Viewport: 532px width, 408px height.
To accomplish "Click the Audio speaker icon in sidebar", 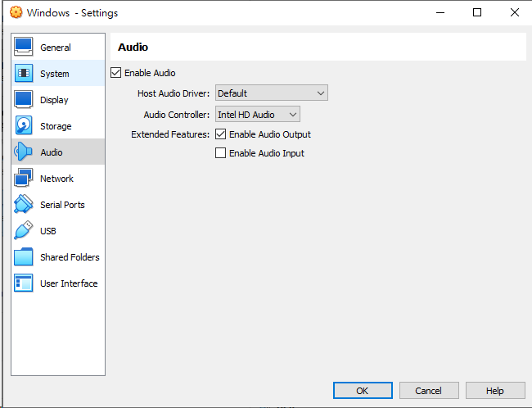I will coord(24,152).
